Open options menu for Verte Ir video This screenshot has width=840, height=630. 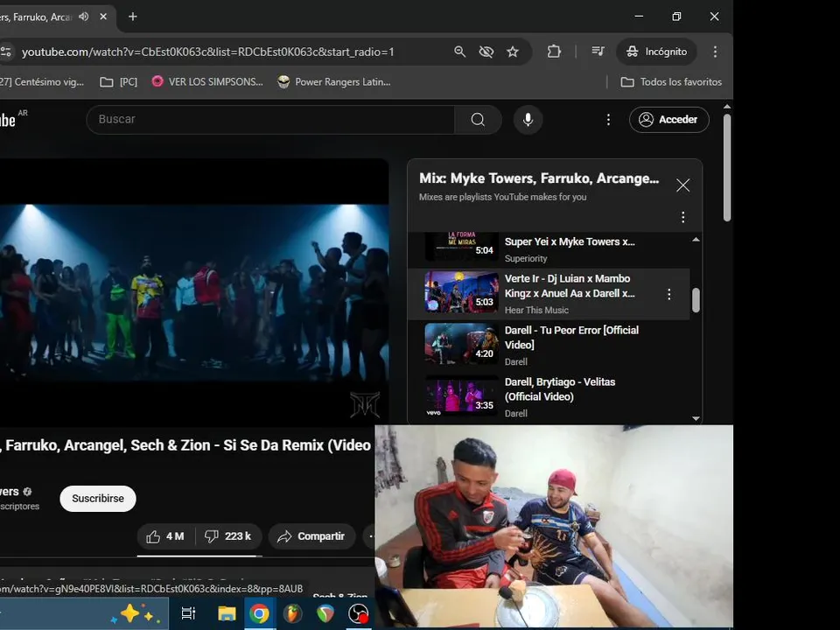coord(668,294)
